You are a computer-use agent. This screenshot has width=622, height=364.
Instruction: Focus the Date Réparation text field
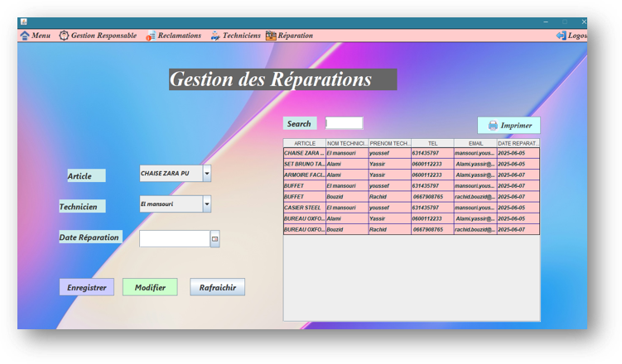point(175,239)
